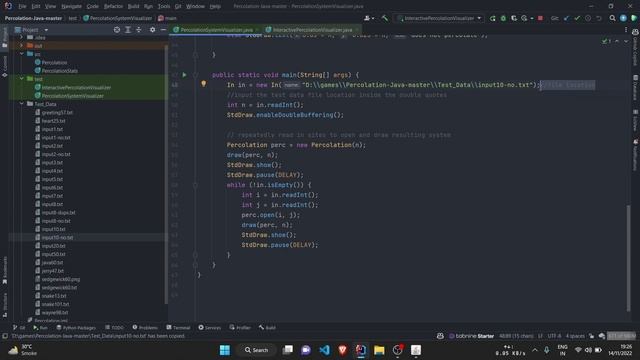Open the Refactor menu
Image resolution: width=640 pixels, height=360 pixels.
[113, 6]
